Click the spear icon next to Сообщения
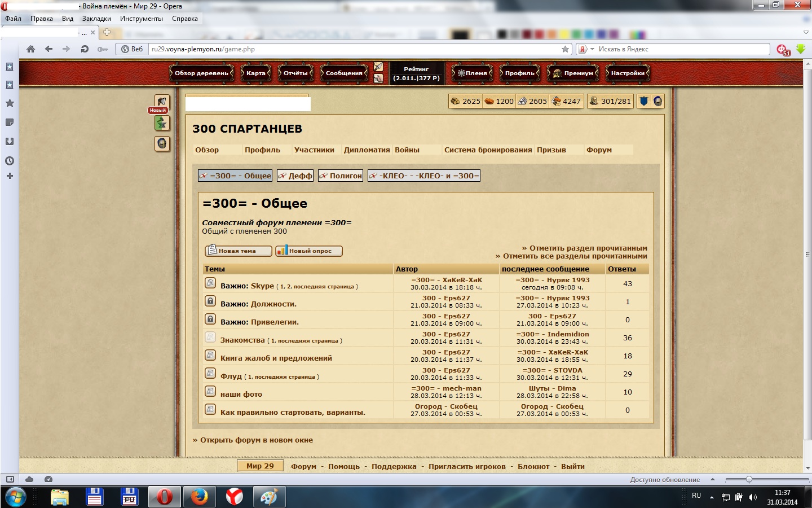Viewport: 812px width, 508px height. coord(378,67)
